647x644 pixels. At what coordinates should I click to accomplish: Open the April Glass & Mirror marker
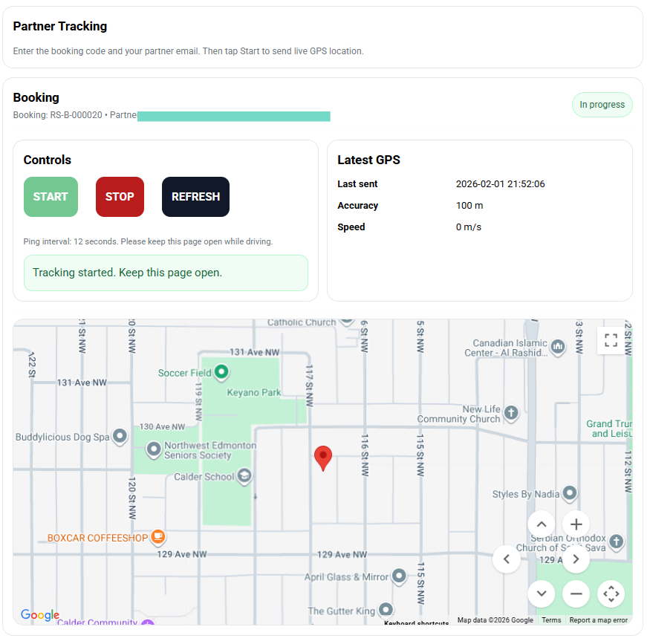pos(399,576)
